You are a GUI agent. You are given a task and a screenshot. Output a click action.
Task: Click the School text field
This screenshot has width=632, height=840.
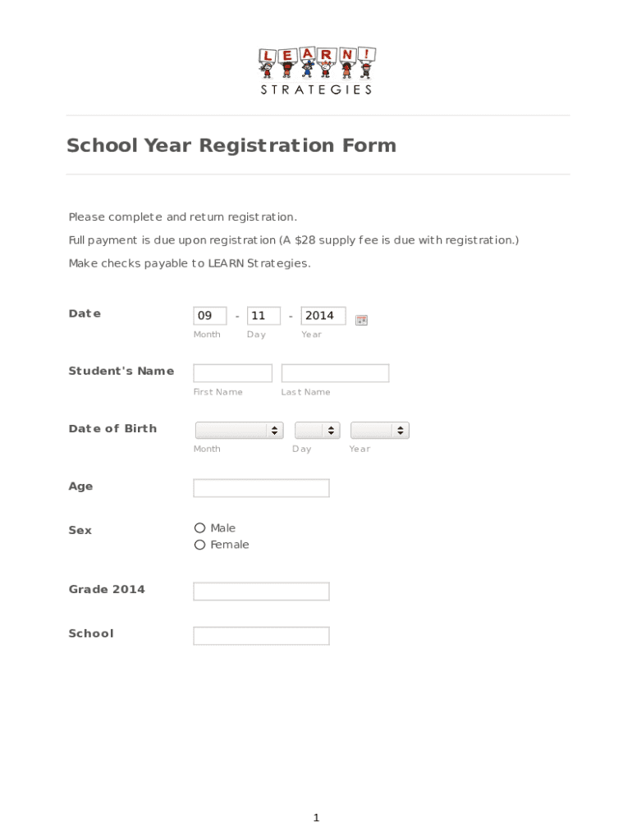(261, 636)
